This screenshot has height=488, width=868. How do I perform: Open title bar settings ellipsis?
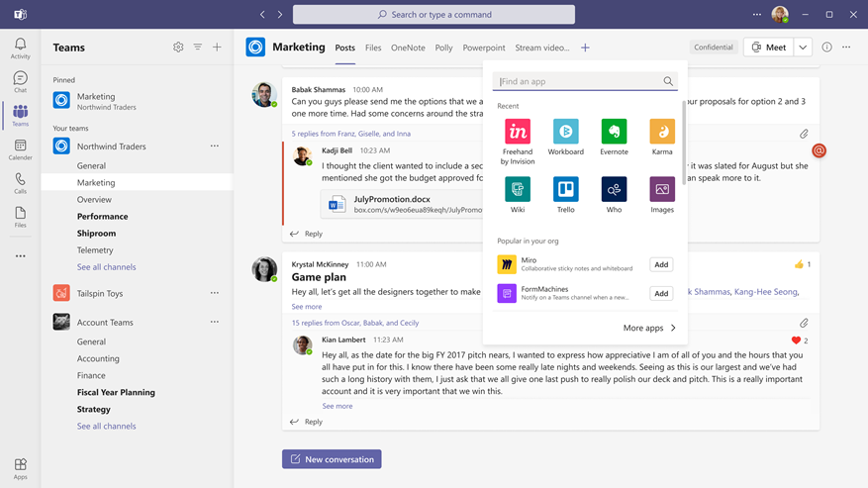(757, 15)
